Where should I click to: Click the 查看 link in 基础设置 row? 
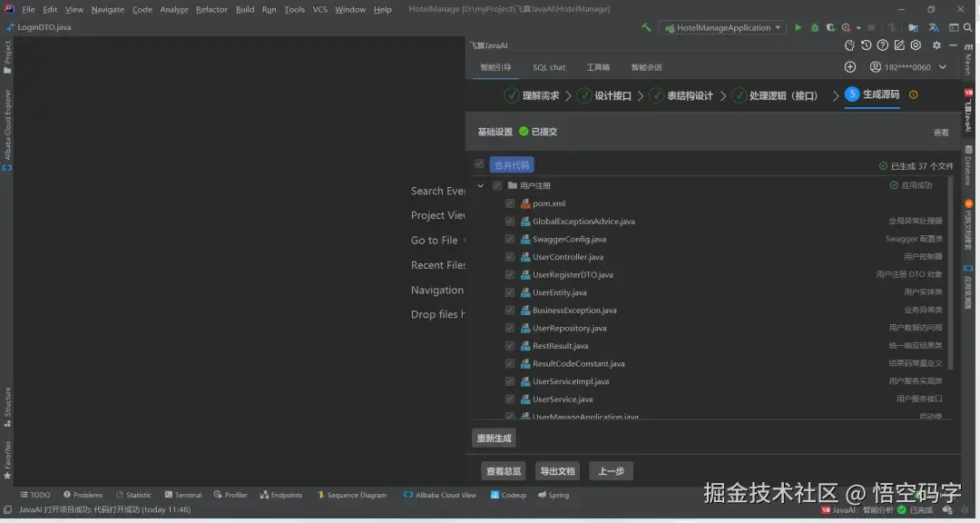click(941, 132)
